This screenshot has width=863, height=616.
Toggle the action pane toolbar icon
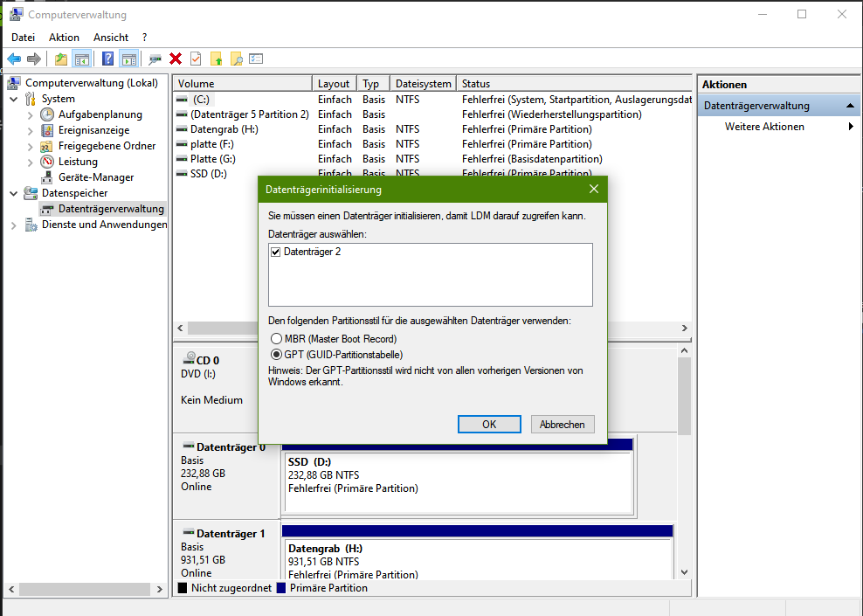pyautogui.click(x=129, y=59)
